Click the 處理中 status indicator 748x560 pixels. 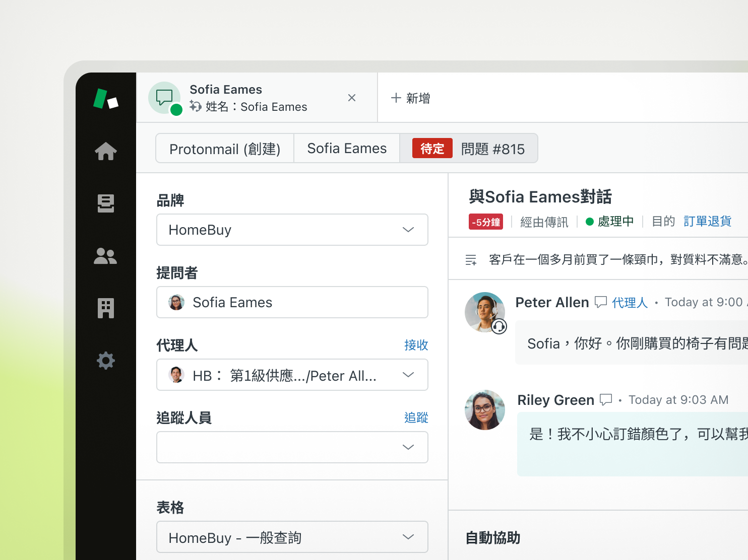point(610,222)
